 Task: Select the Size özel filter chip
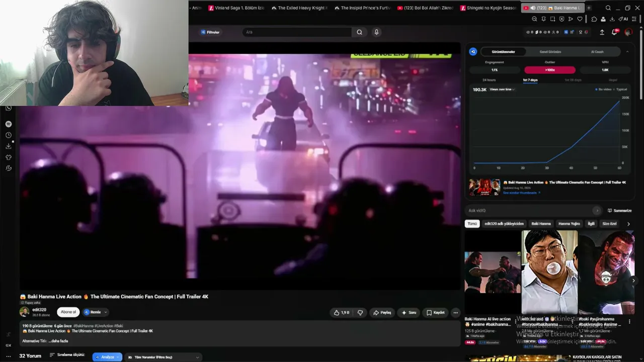pyautogui.click(x=609, y=224)
